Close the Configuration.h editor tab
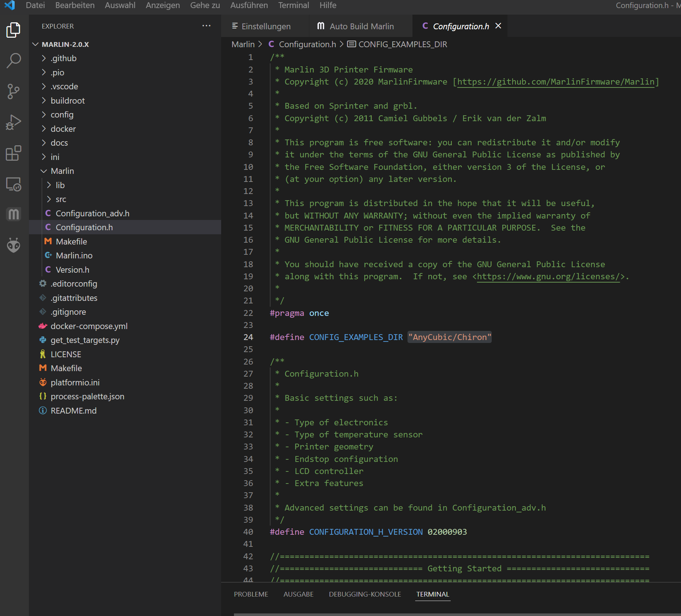The width and height of the screenshot is (681, 616). coord(498,26)
